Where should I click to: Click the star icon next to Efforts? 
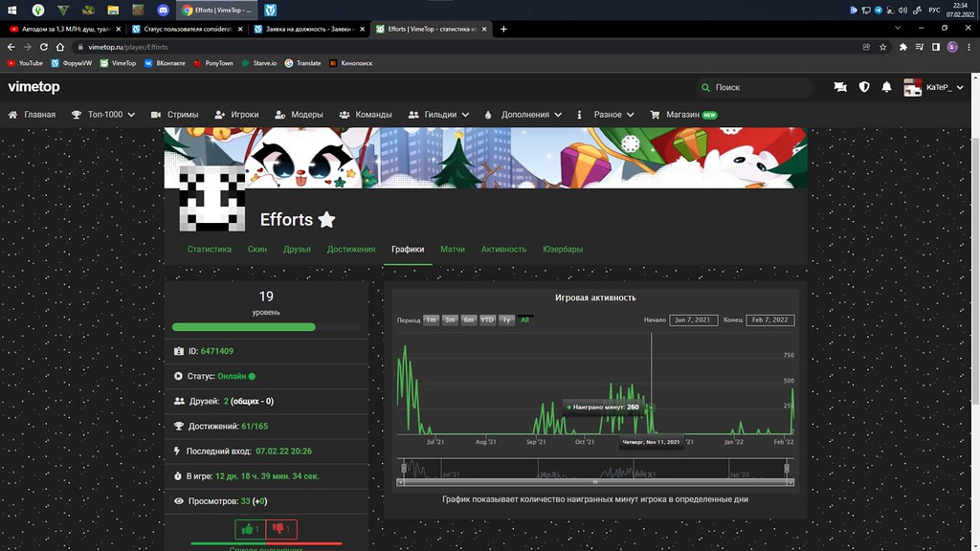[x=326, y=220]
